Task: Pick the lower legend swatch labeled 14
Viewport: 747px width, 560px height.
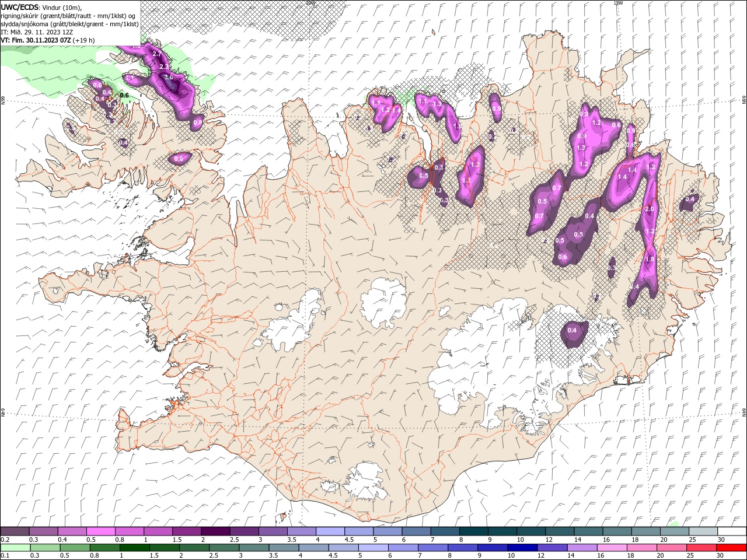Action: [x=582, y=548]
